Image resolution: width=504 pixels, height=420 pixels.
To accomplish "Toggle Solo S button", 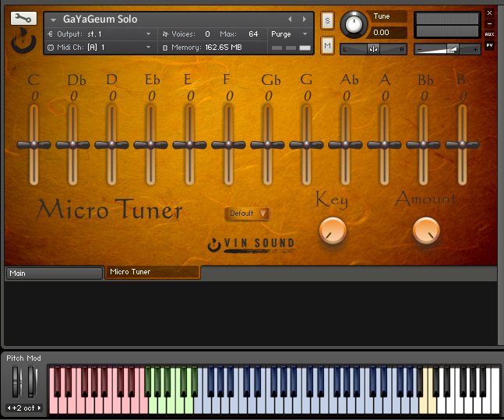I will (327, 20).
